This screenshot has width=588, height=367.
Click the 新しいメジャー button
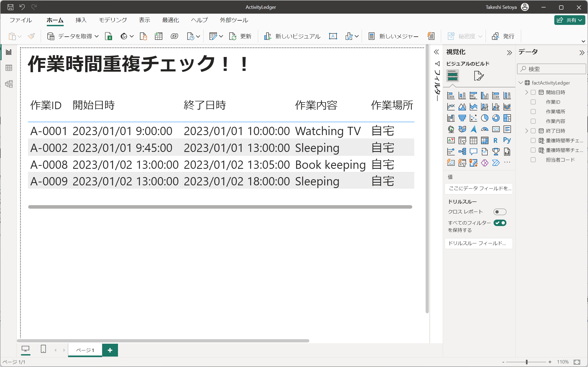[393, 36]
